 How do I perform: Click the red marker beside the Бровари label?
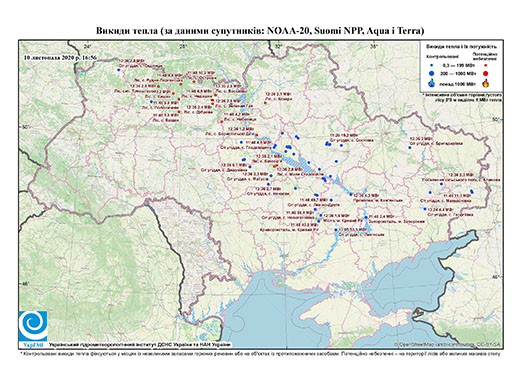[x=265, y=103]
